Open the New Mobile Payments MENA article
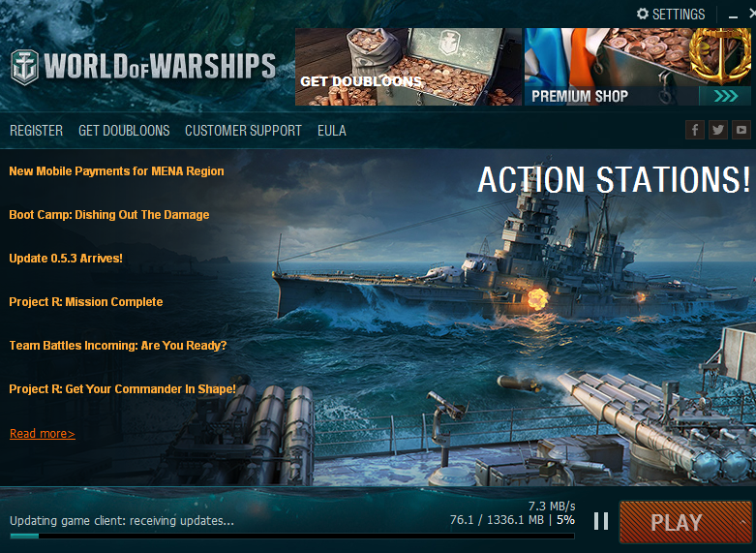This screenshot has width=756, height=553. [116, 170]
